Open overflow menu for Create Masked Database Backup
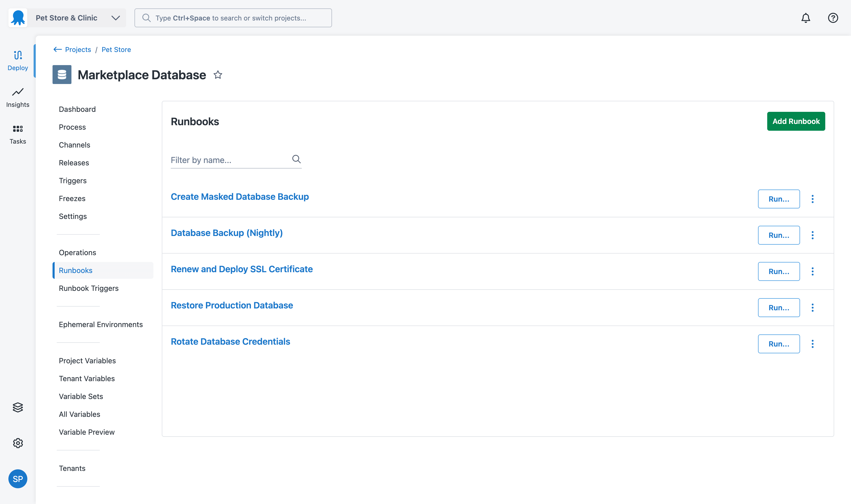851x504 pixels. coord(812,199)
